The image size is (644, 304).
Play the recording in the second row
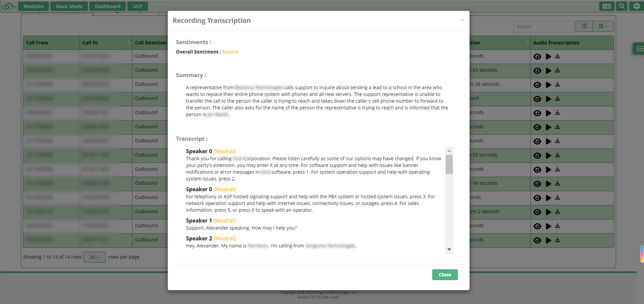[548, 71]
